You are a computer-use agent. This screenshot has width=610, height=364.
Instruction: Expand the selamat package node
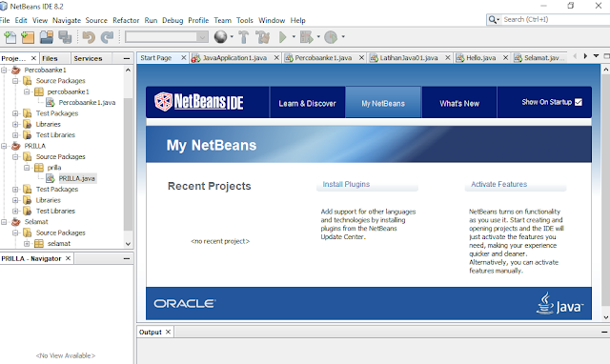27,244
